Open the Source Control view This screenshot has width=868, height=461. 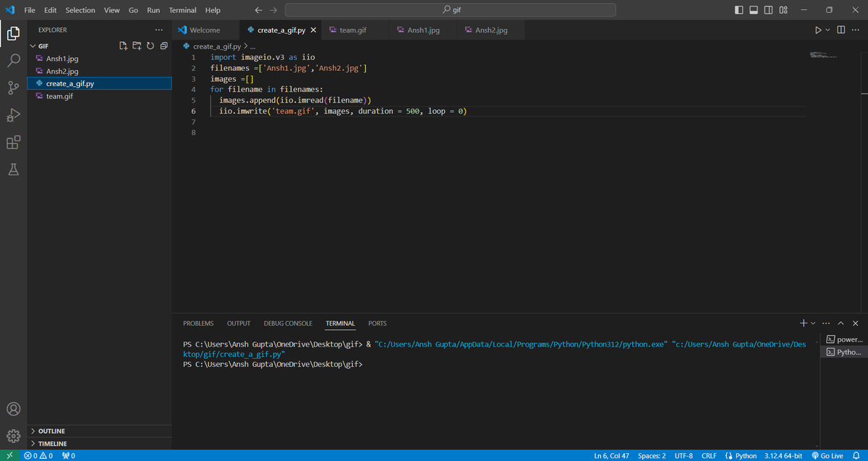(13, 88)
